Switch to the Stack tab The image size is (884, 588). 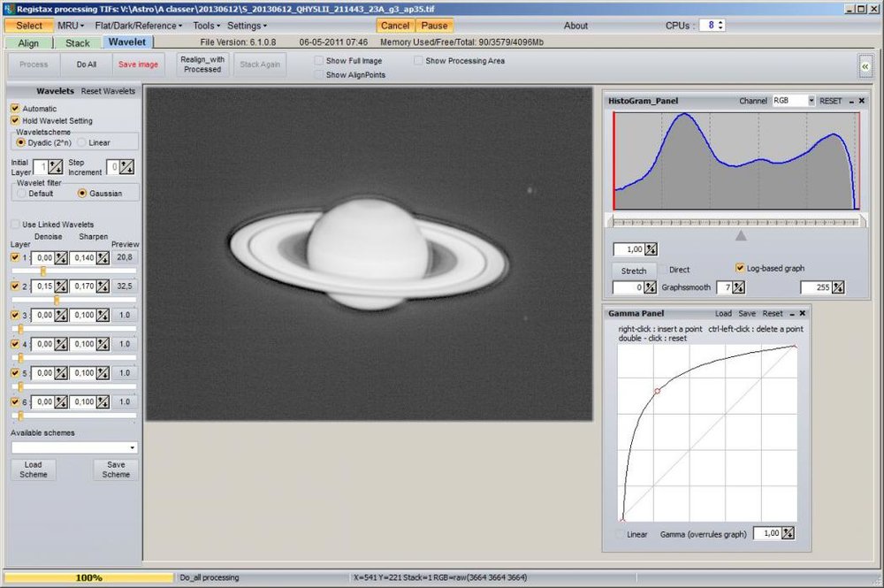tap(78, 42)
